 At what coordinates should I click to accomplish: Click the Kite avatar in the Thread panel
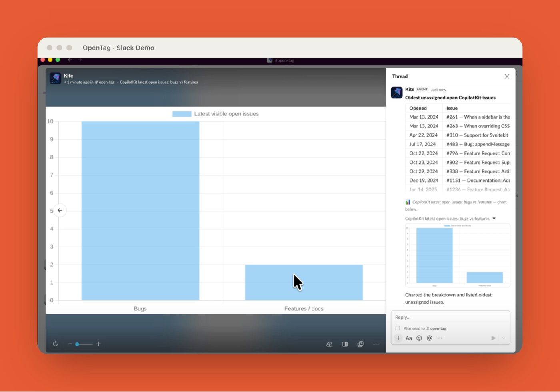[397, 92]
